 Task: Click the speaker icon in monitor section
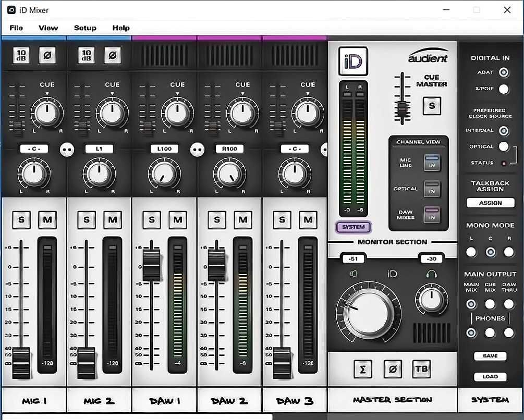354,274
